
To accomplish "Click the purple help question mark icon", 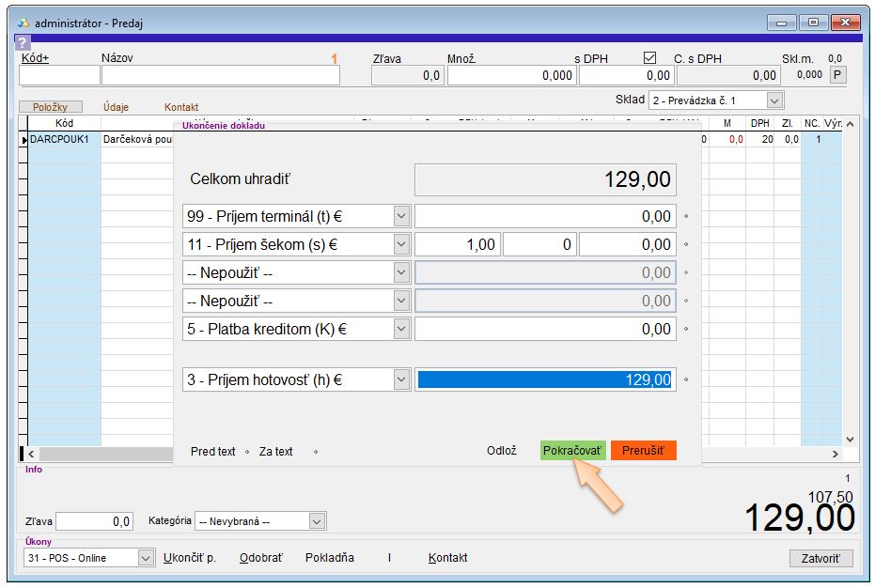I will tap(23, 43).
